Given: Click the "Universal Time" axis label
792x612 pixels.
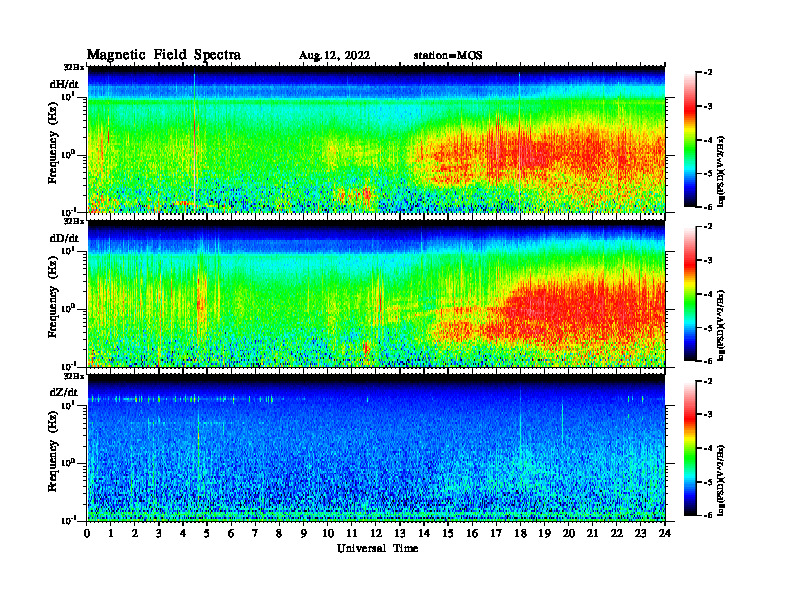Looking at the screenshot, I should coord(377,548).
